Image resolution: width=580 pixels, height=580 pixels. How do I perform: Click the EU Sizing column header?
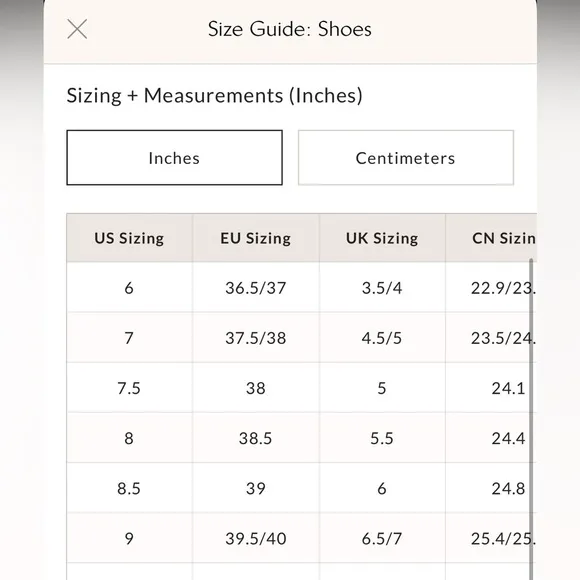pos(256,238)
